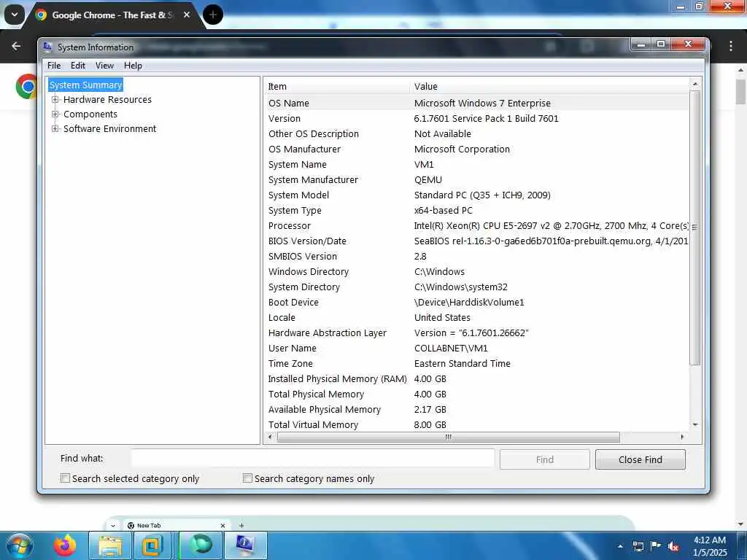Open Chrome tab search dropdown arrow
This screenshot has height=560, width=747.
15,15
